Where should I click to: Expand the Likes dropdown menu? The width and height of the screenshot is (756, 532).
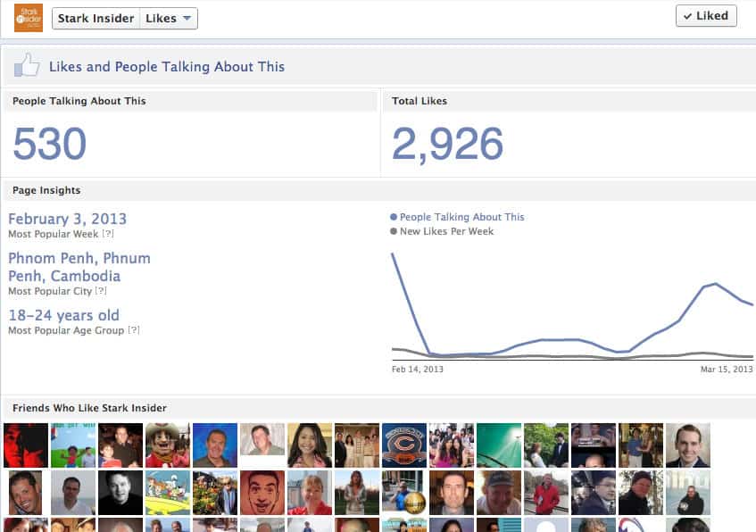click(x=169, y=19)
